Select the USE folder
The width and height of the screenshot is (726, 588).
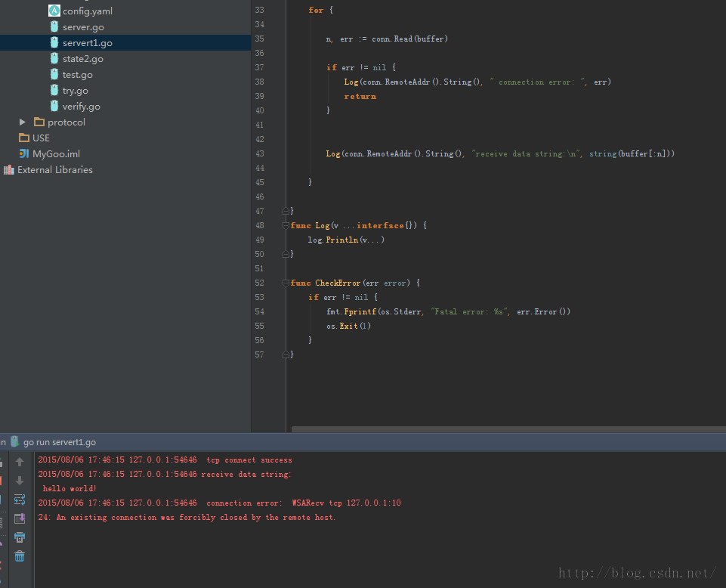(41, 138)
